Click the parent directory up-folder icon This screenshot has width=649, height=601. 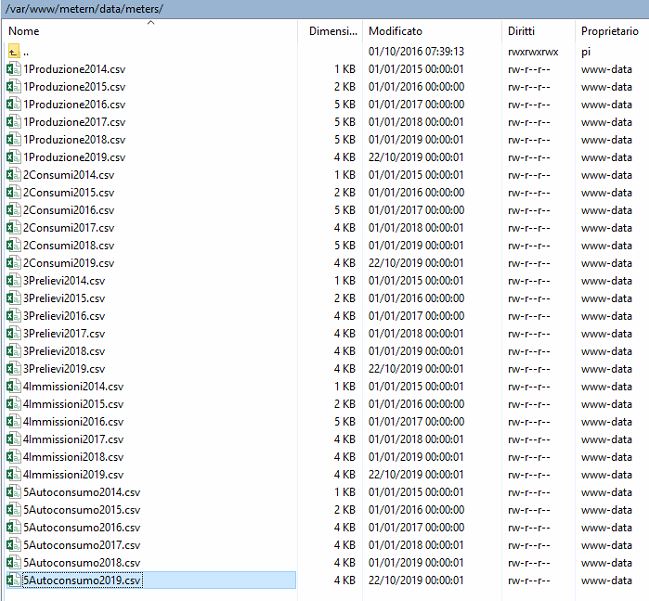[x=14, y=52]
